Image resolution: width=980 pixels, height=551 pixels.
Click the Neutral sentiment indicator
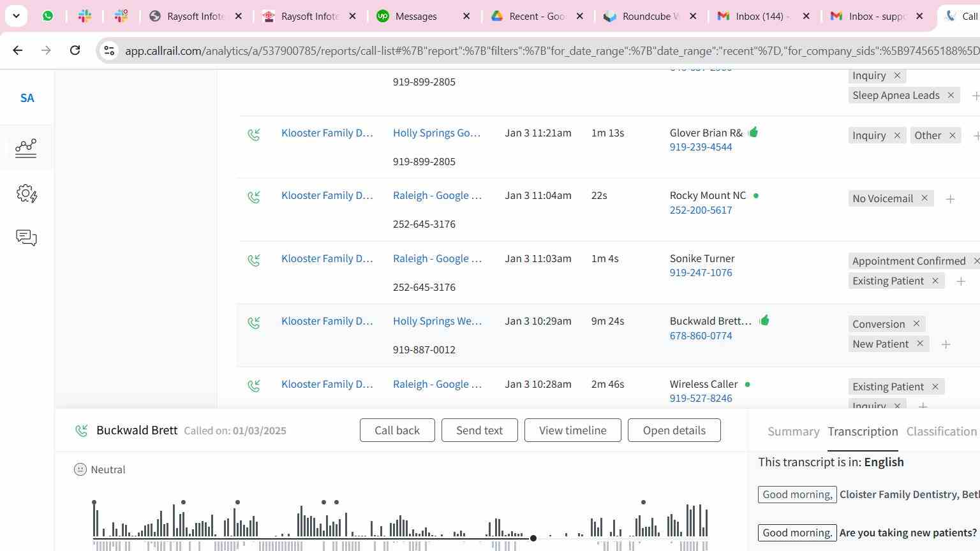[x=100, y=469]
